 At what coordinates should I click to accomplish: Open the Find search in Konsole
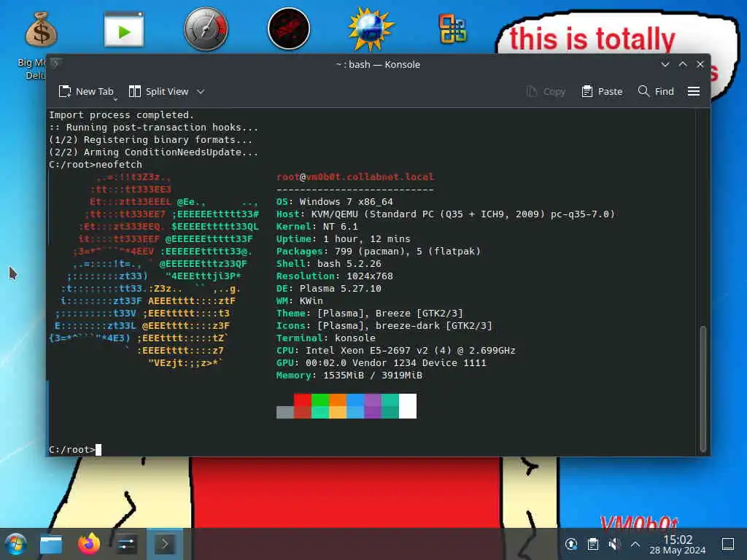click(656, 91)
